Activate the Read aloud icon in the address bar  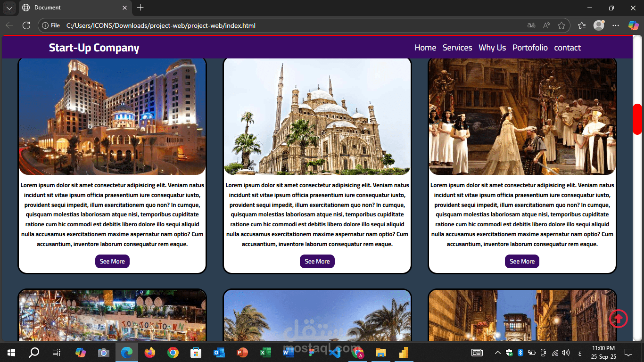pyautogui.click(x=546, y=25)
